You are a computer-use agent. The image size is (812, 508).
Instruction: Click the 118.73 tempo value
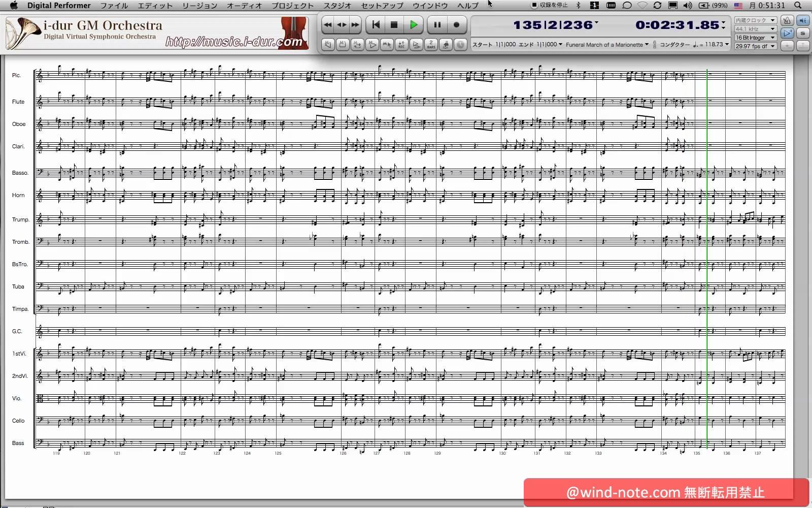[714, 45]
